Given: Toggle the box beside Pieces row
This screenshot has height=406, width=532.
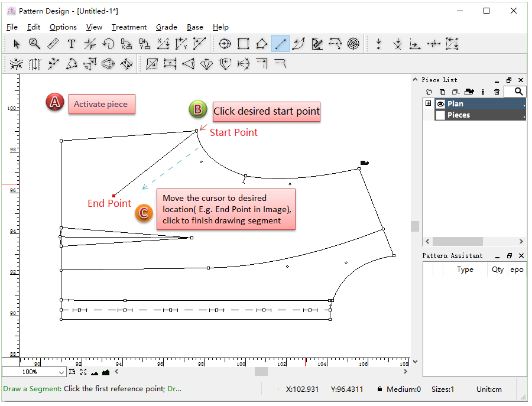Looking at the screenshot, I should pyautogui.click(x=440, y=115).
